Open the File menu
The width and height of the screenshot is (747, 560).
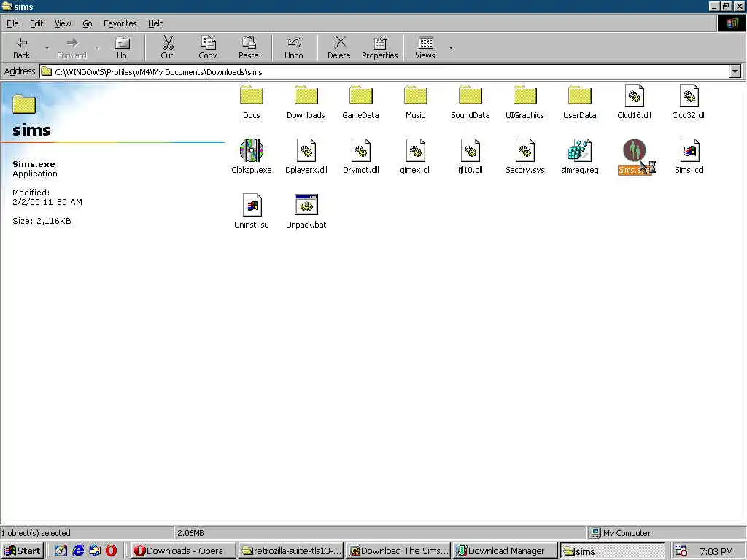(12, 23)
